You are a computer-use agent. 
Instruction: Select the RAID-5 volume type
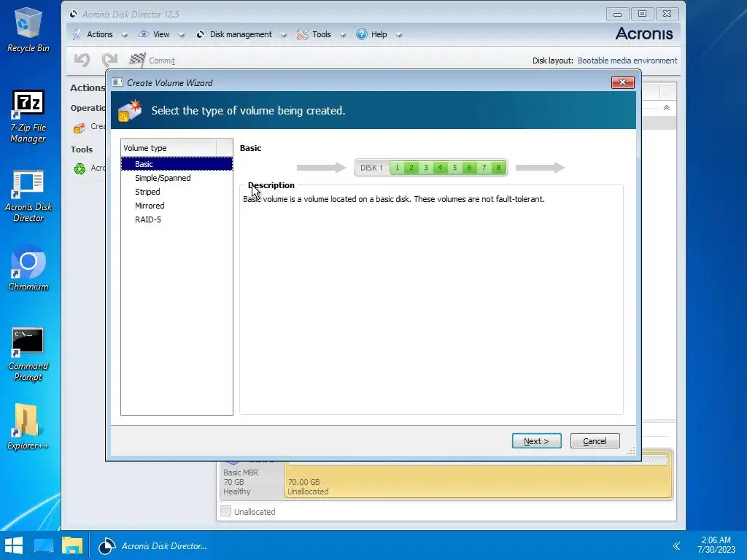pyautogui.click(x=177, y=219)
